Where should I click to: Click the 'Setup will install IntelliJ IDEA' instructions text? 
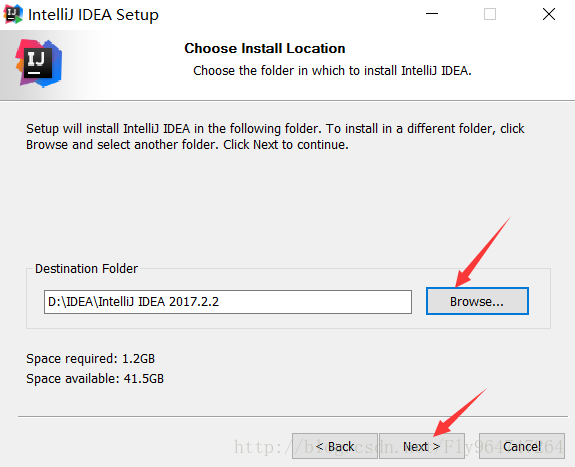pyautogui.click(x=275, y=136)
